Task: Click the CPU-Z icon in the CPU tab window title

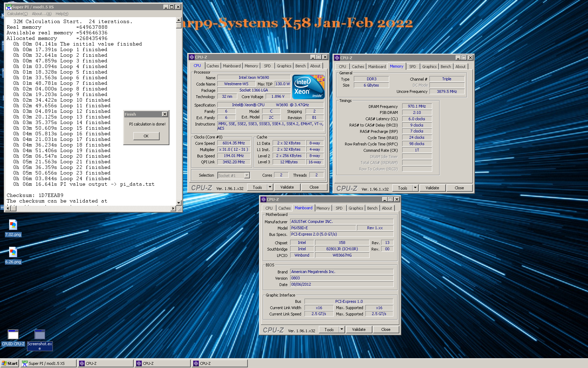Action: tap(191, 57)
